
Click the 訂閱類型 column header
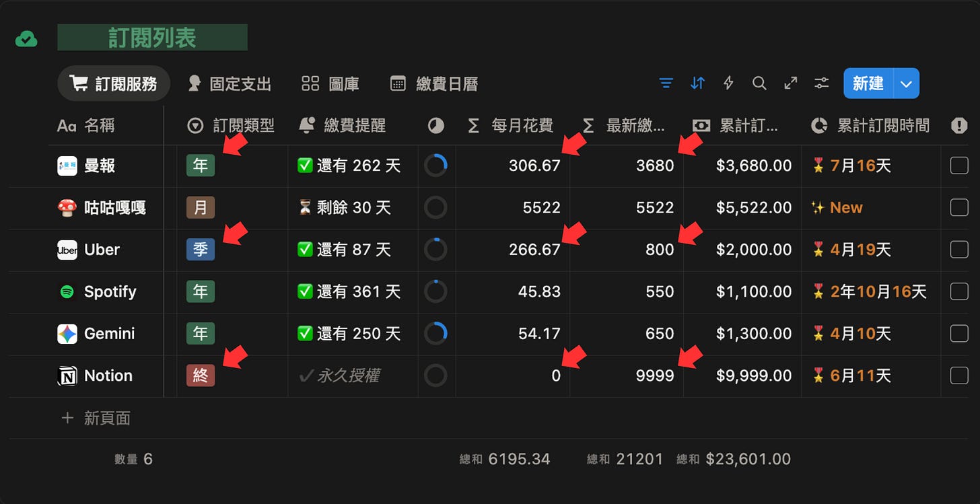[x=232, y=125]
